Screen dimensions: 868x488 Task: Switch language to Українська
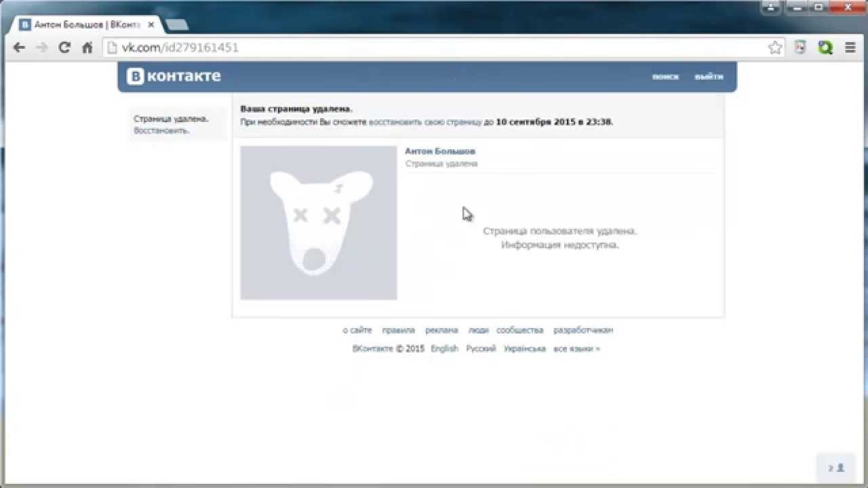[x=525, y=348]
